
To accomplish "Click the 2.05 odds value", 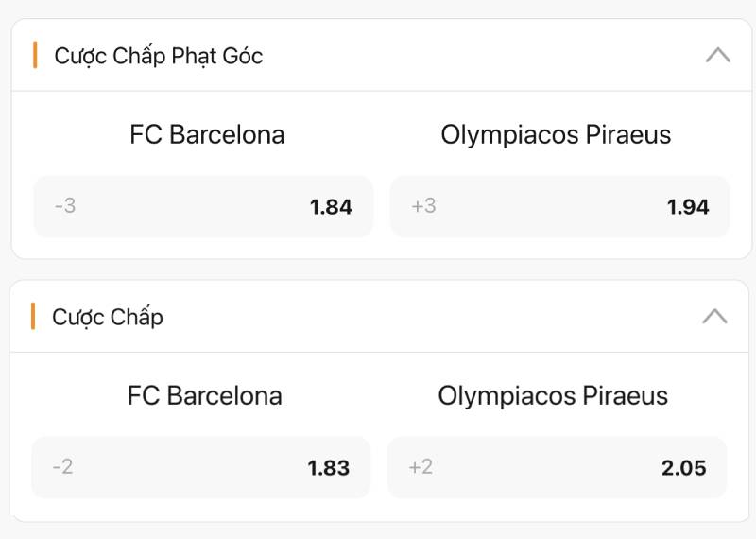I will pyautogui.click(x=684, y=468).
